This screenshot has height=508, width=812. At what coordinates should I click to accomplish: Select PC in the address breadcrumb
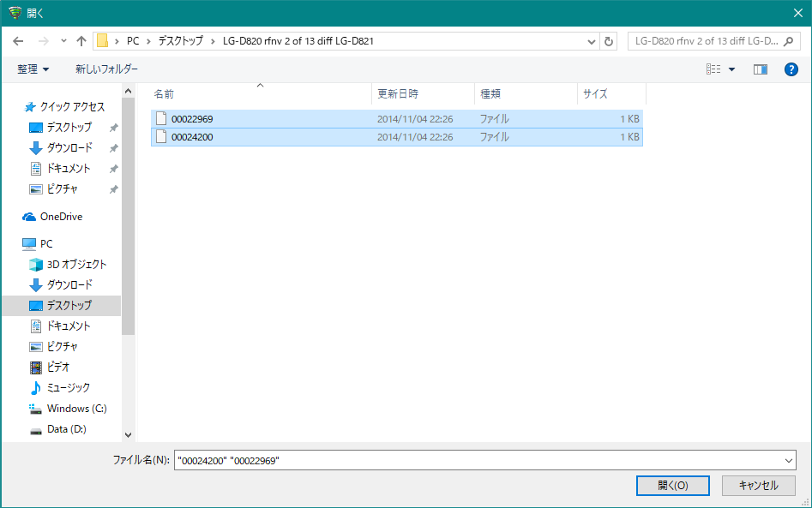pyautogui.click(x=133, y=41)
